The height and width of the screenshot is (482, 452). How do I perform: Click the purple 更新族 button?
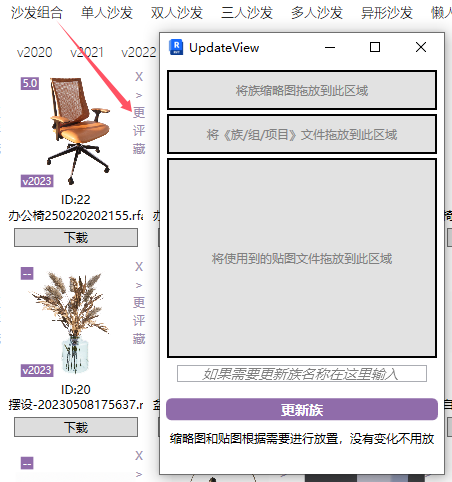(x=302, y=410)
